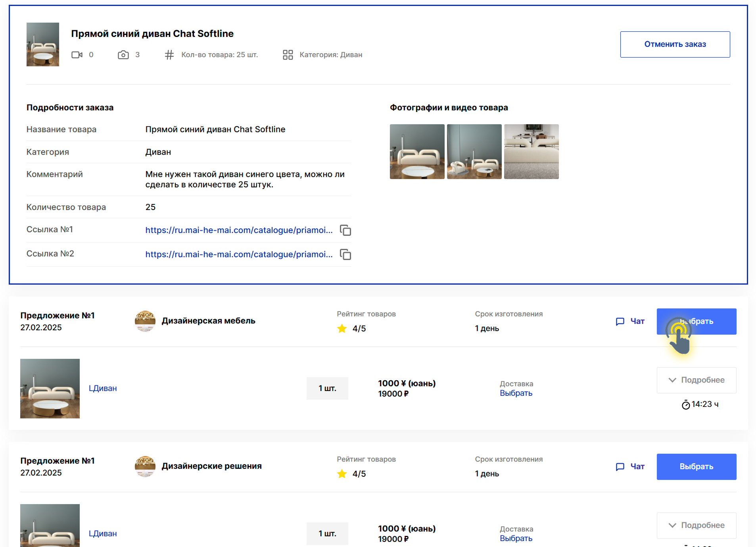Image resolution: width=756 pixels, height=547 pixels.
Task: Copy link №2 using the copy icon
Action: tap(345, 254)
